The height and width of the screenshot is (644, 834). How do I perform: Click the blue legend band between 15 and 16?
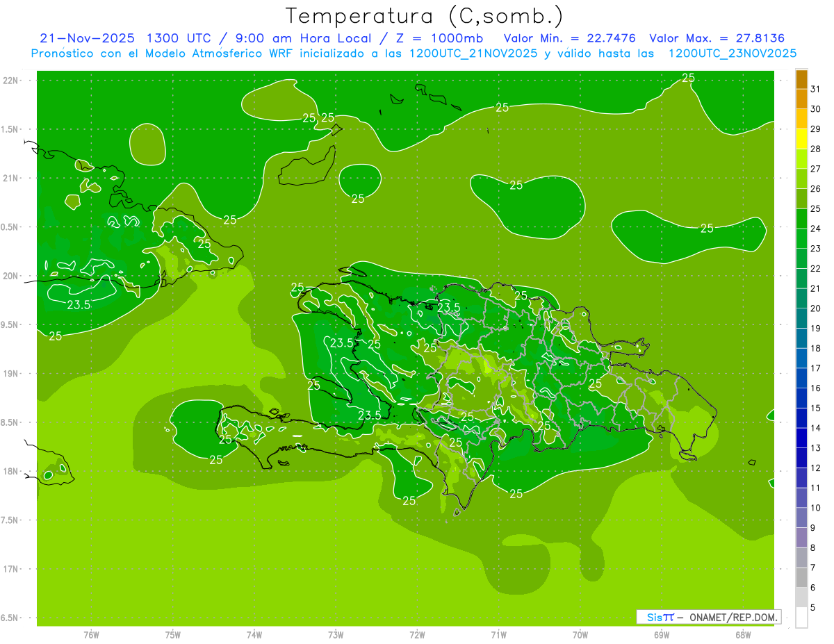[x=801, y=398]
